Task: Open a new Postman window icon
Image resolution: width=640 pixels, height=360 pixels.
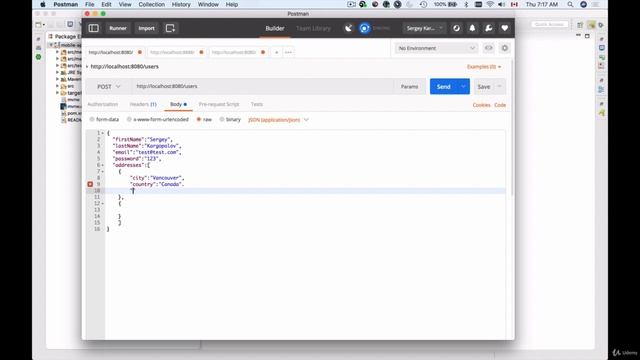Action: point(170,28)
